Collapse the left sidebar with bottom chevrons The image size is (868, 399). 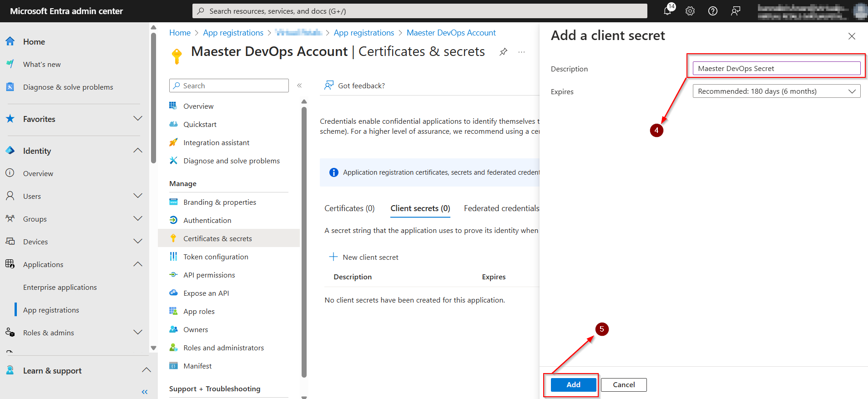145,392
